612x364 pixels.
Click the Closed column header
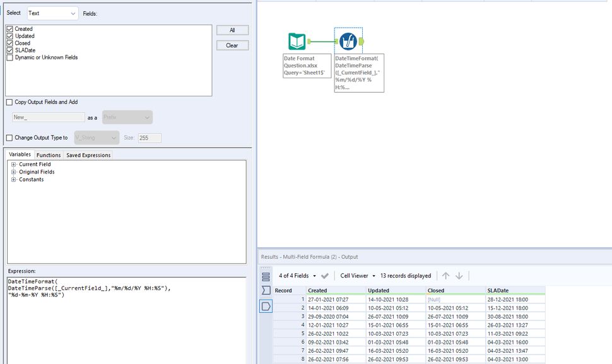[x=456, y=291]
